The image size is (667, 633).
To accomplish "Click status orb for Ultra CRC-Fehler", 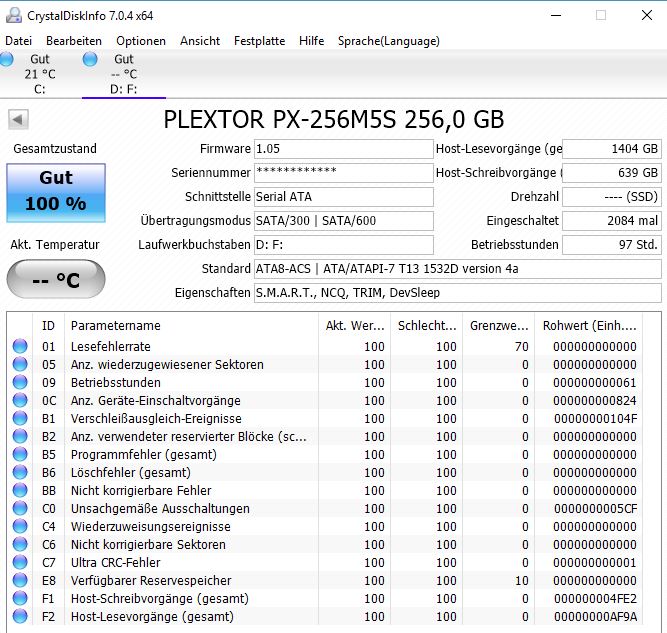I will [20, 562].
